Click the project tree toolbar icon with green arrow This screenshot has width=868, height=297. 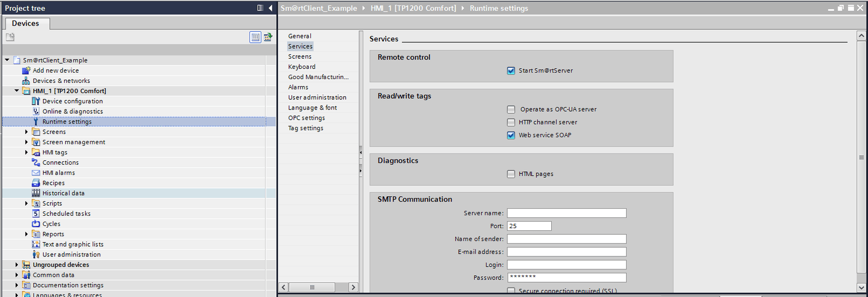[268, 37]
